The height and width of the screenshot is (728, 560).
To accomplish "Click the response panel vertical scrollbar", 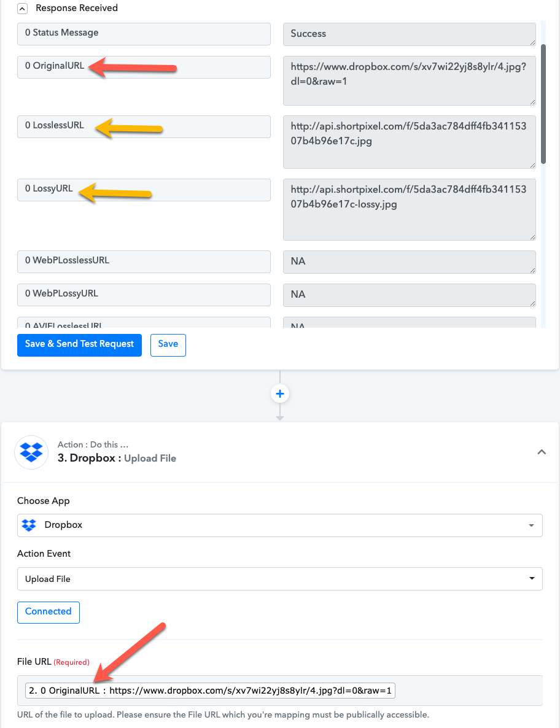I will (543, 104).
